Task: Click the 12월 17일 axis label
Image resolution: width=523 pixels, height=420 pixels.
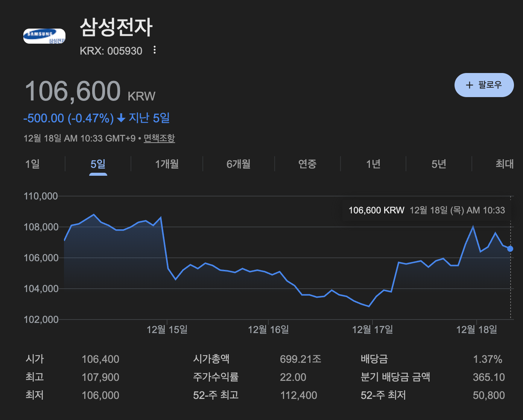Action: tap(372, 330)
